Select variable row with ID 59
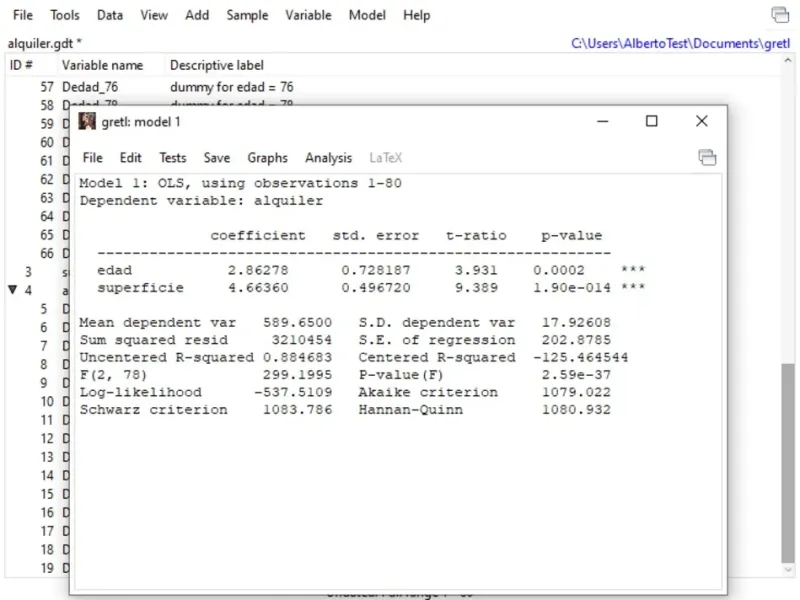Image resolution: width=800 pixels, height=600 pixels. pos(37,123)
